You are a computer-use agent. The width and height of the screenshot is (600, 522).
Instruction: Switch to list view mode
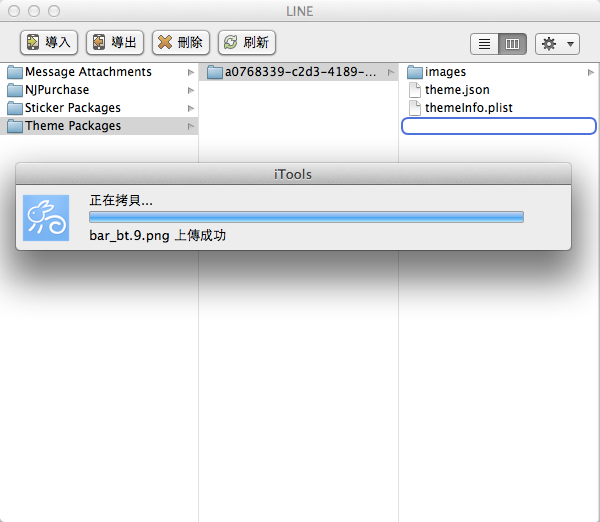[x=484, y=44]
